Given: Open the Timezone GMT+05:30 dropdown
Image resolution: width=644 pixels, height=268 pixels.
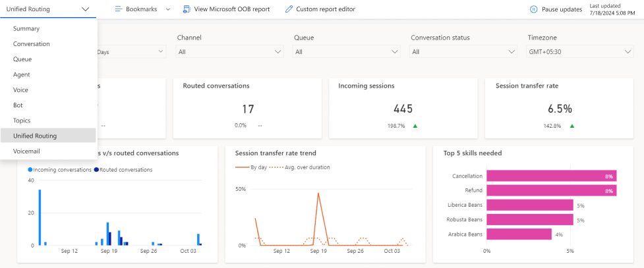Looking at the screenshot, I should point(580,52).
